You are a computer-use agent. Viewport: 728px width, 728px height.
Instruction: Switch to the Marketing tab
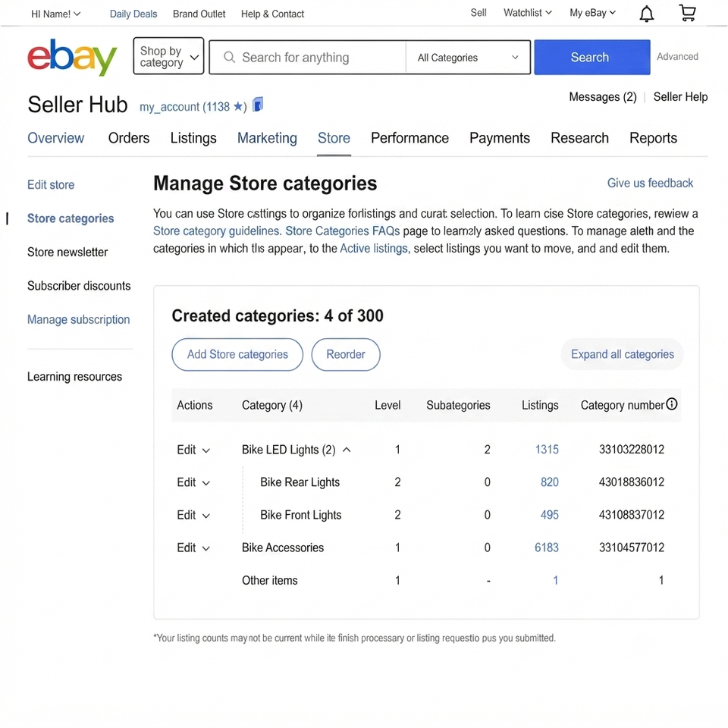click(267, 138)
